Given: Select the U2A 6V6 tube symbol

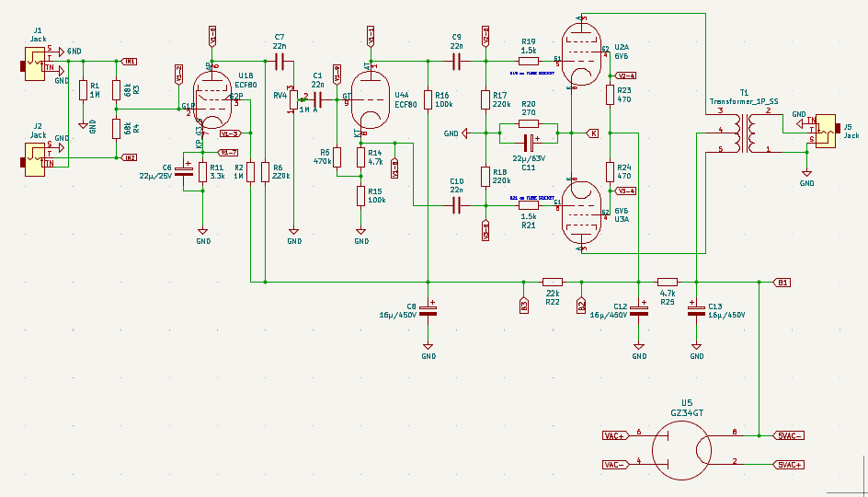Looking at the screenshot, I should [x=580, y=55].
